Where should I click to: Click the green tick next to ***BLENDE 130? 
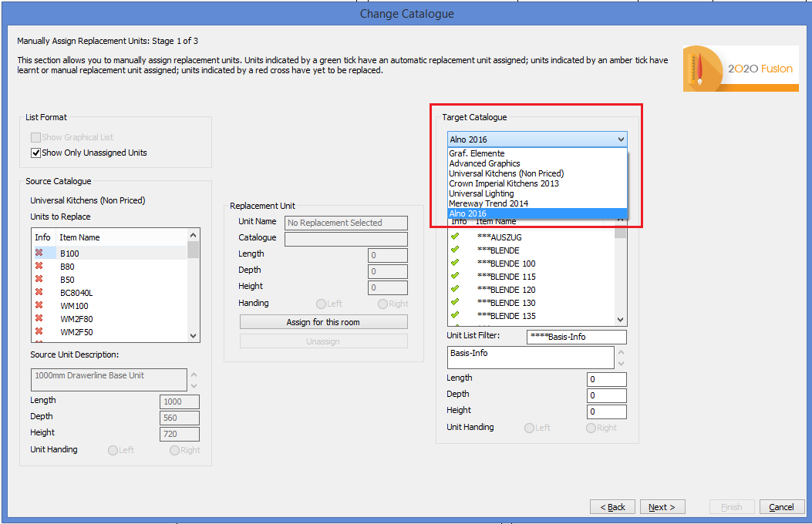tap(455, 302)
